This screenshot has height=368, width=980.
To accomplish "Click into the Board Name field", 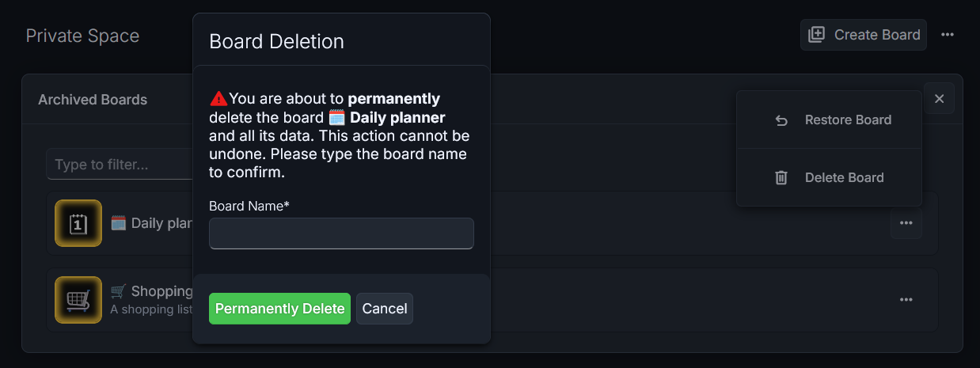I will click(341, 233).
